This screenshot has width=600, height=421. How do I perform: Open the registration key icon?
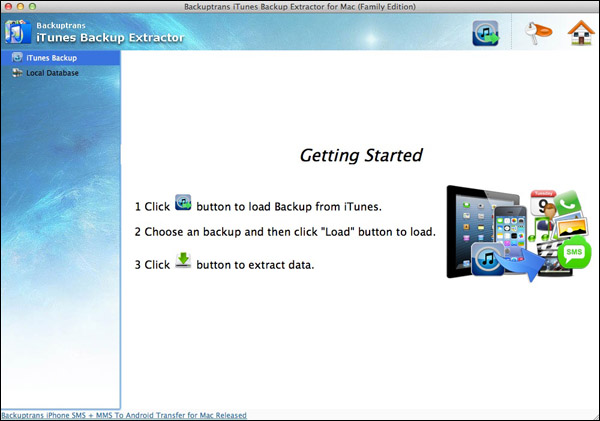[x=538, y=33]
